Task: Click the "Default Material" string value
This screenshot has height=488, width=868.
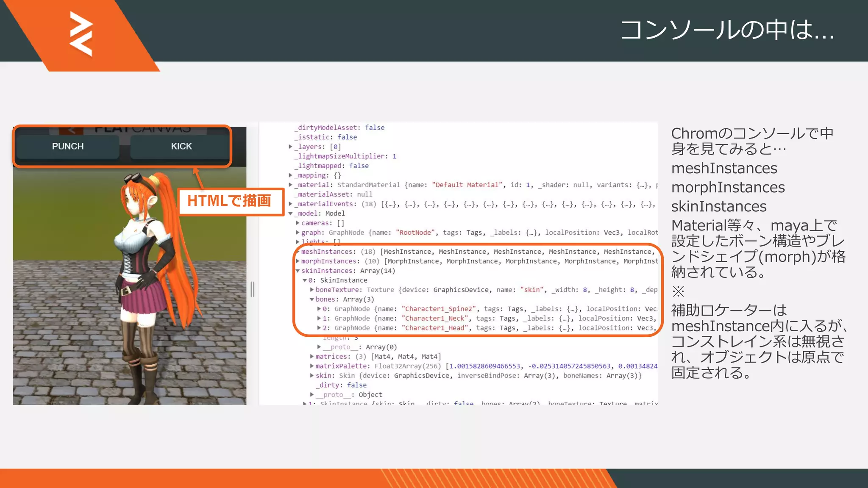Action: pos(467,185)
